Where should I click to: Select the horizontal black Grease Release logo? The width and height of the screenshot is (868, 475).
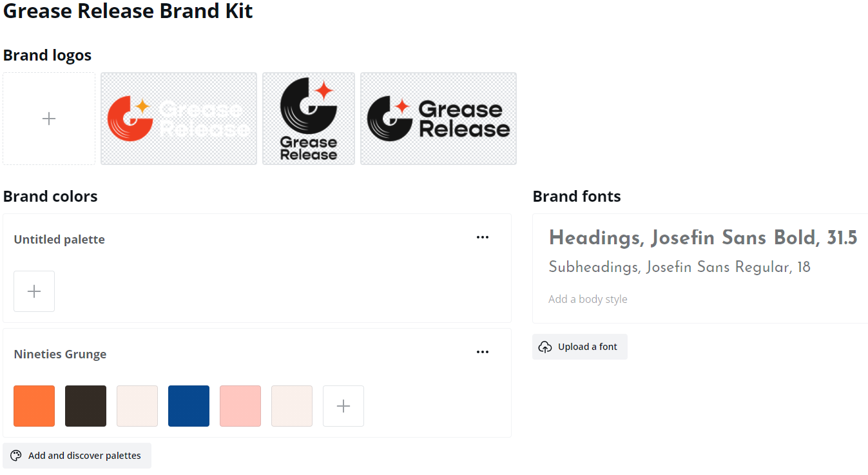coord(438,119)
